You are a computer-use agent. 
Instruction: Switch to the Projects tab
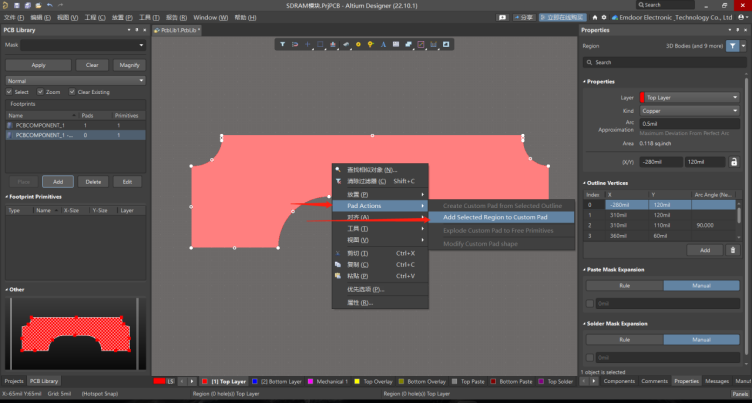[x=13, y=381]
